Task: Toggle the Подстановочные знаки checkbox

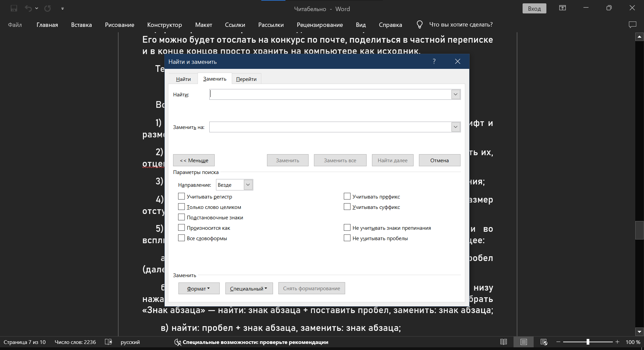Action: click(181, 217)
